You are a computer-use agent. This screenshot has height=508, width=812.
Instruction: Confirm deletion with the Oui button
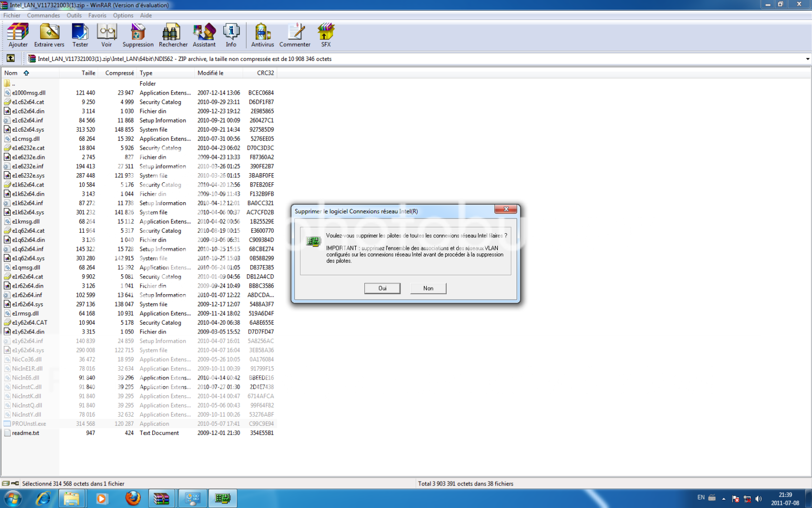[382, 288]
